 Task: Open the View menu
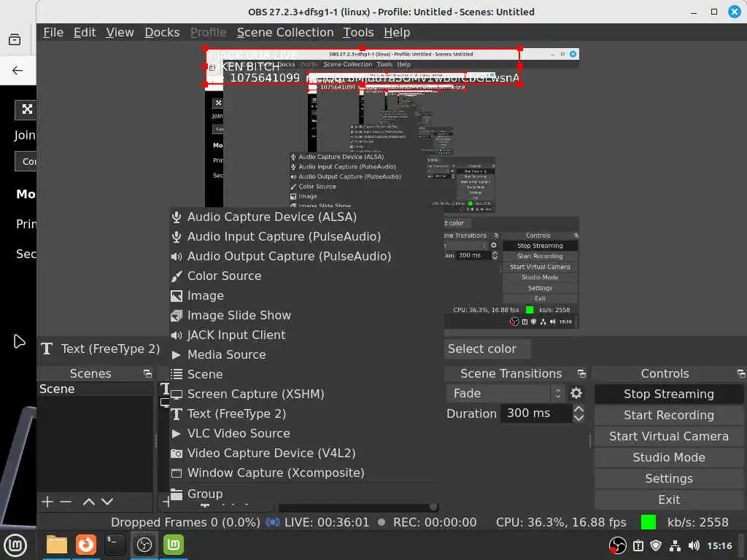tap(120, 32)
